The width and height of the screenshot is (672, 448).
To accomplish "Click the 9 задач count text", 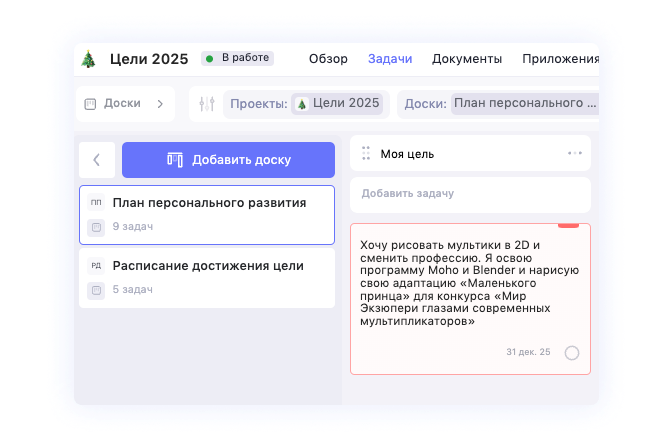I will point(132,226).
